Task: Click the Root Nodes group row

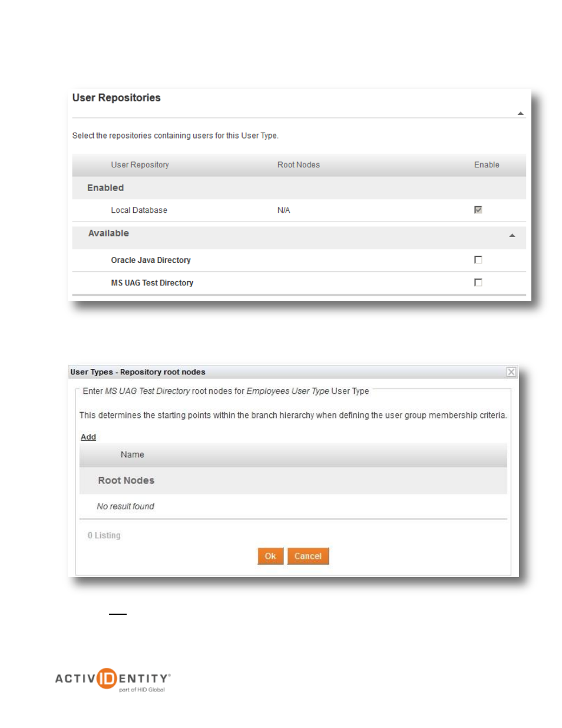Action: pos(293,480)
